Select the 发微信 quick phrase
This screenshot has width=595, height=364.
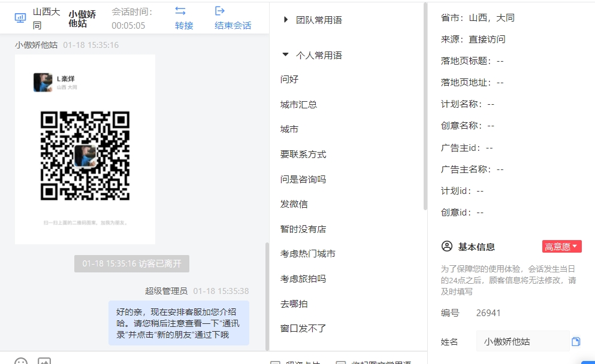[x=294, y=204]
